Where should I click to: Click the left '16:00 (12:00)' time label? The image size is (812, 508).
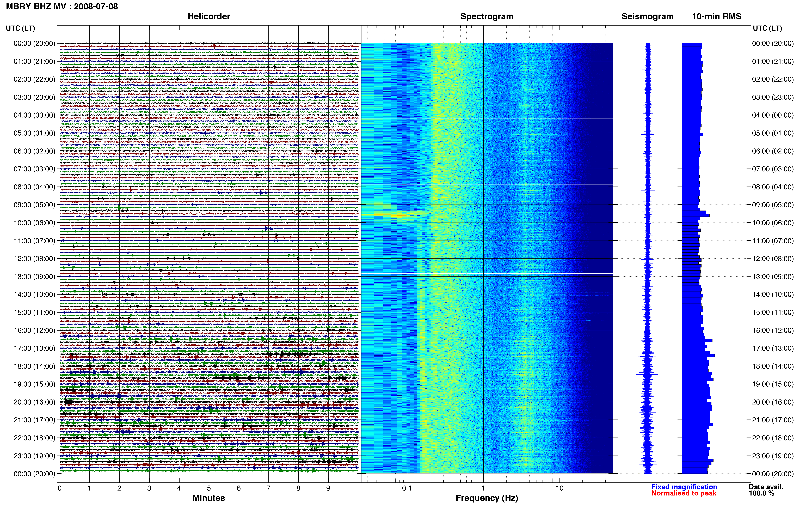click(x=34, y=330)
